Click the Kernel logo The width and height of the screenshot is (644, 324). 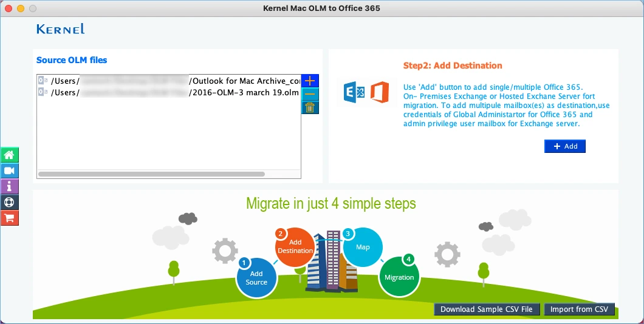point(60,29)
